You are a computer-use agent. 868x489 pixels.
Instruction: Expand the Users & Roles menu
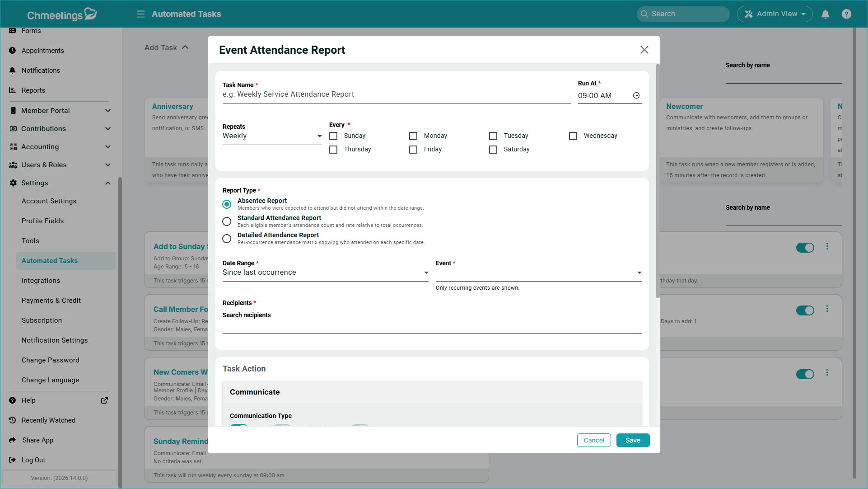tap(107, 165)
